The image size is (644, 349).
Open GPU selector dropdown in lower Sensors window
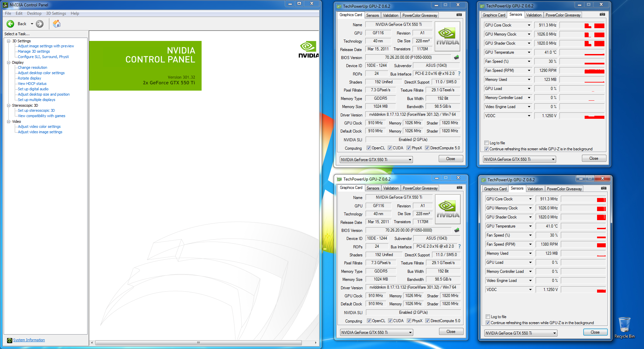coord(521,333)
